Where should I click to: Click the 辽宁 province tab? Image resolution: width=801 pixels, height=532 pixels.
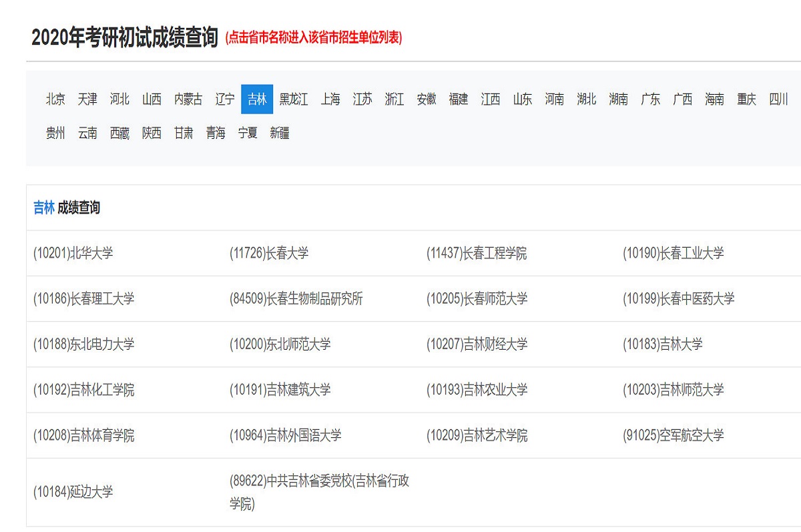[225, 99]
